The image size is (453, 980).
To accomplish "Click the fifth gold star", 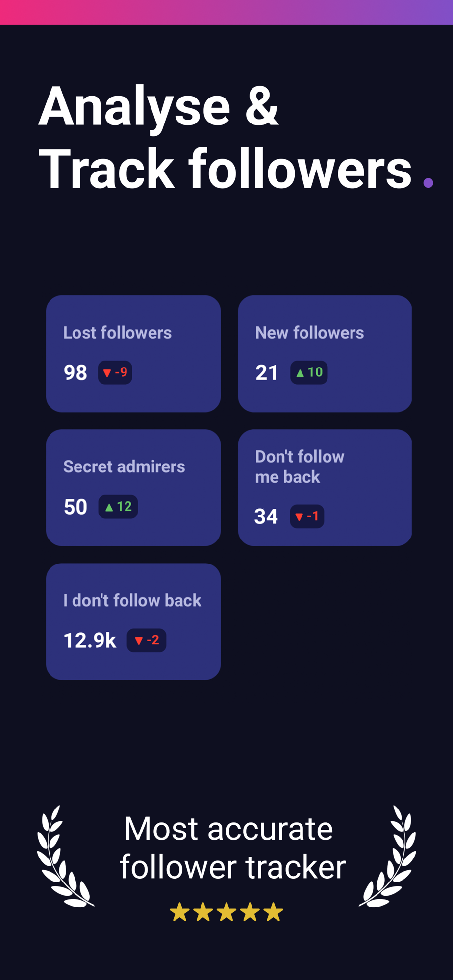I will [273, 912].
